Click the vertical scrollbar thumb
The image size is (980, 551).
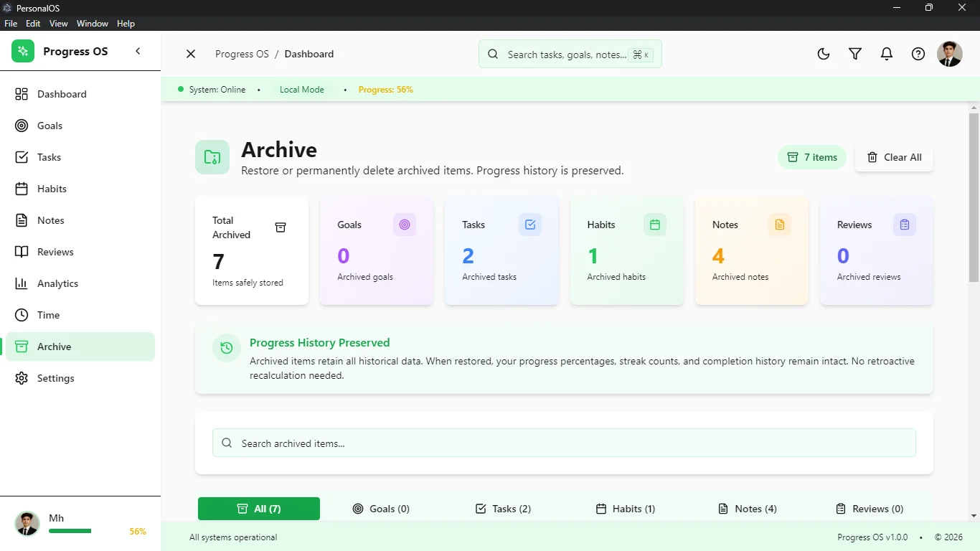(974, 197)
